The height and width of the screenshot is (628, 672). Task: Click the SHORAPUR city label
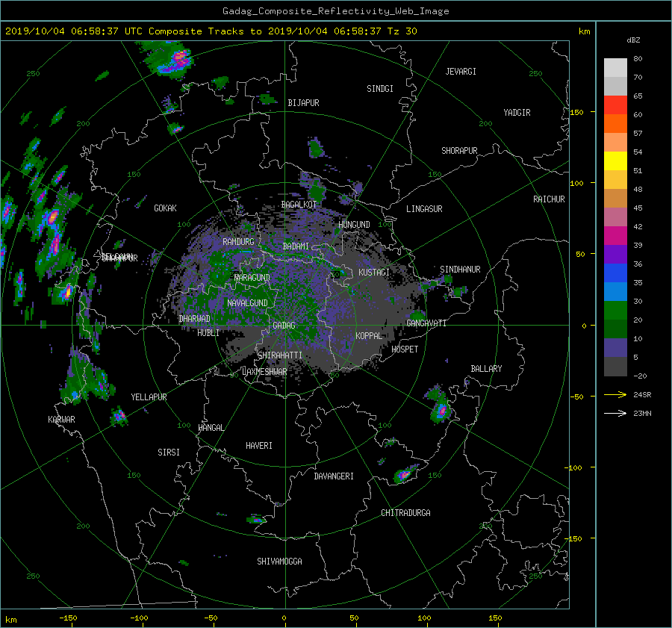459,151
